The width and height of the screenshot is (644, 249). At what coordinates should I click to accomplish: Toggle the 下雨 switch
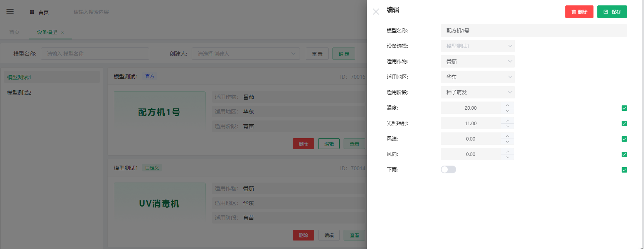point(448,169)
